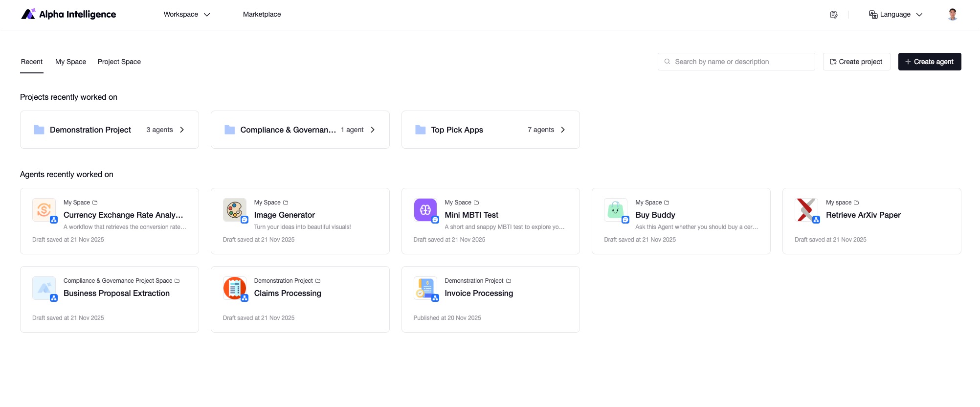
Task: Click the Buy Buddy shopping bag icon
Action: 616,210
